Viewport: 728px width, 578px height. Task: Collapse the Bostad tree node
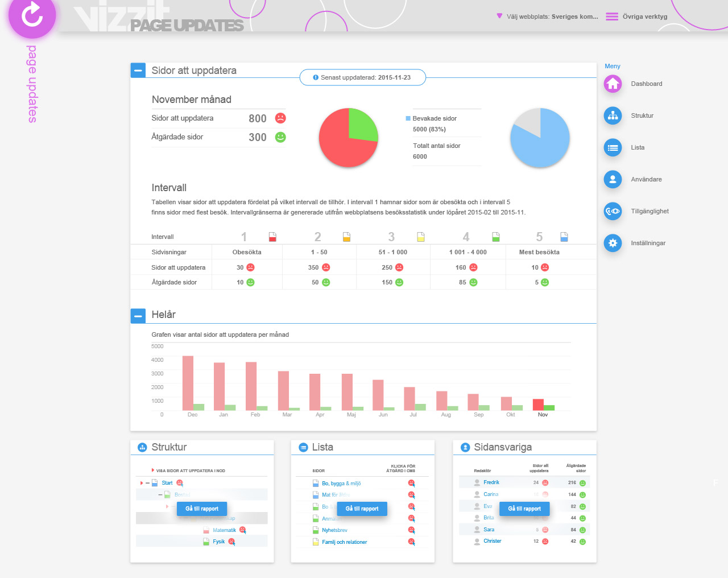tap(160, 495)
